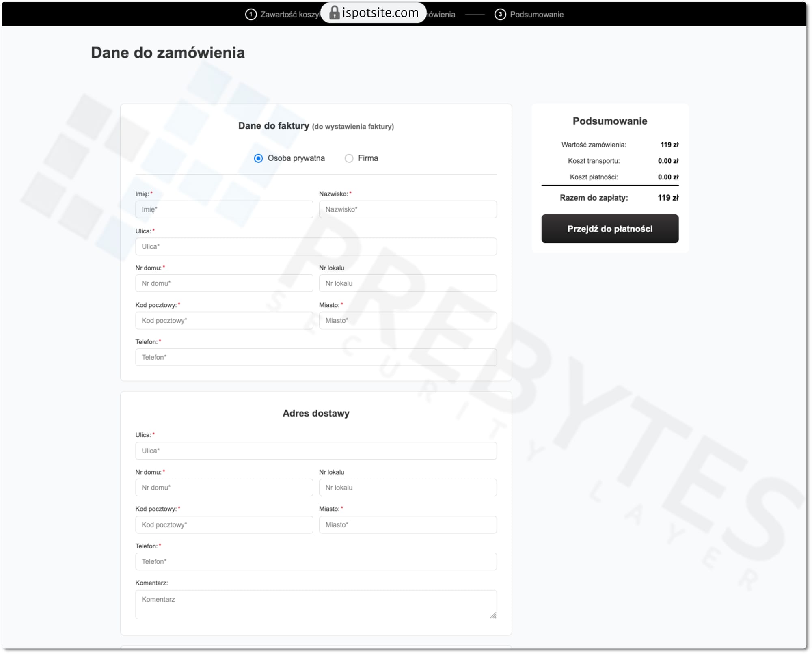Click invoice Kod pocztowy field
Viewport: 812px width, 654px height.
coord(224,321)
